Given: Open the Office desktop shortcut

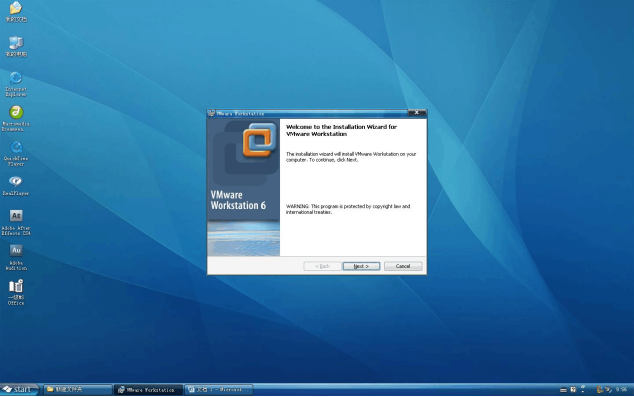Looking at the screenshot, I should pyautogui.click(x=16, y=292).
